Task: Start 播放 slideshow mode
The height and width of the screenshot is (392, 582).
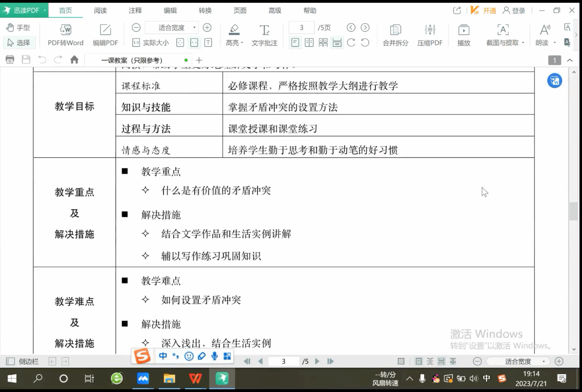Action: 463,30
